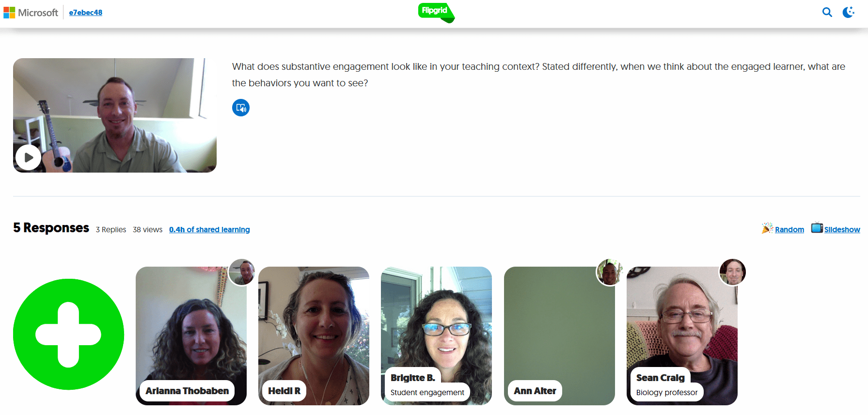Add a response with green plus button
Image resolution: width=868 pixels, height=415 pixels.
pos(68,335)
